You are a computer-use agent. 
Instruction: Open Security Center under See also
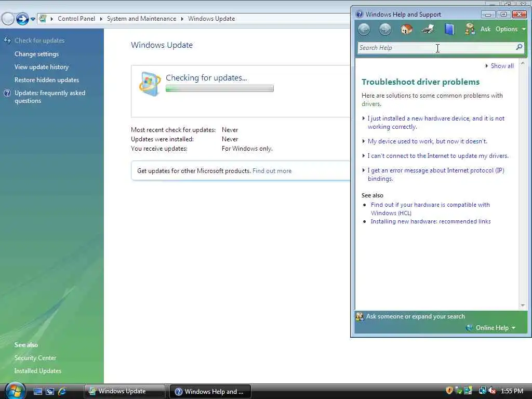[35, 358]
